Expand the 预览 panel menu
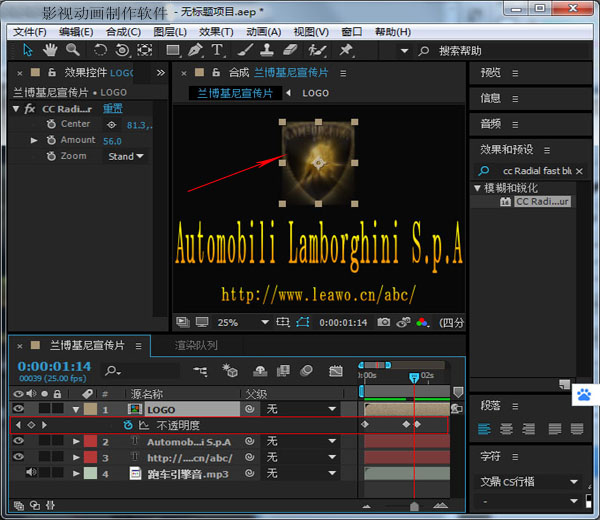This screenshot has width=600, height=520. 515,73
